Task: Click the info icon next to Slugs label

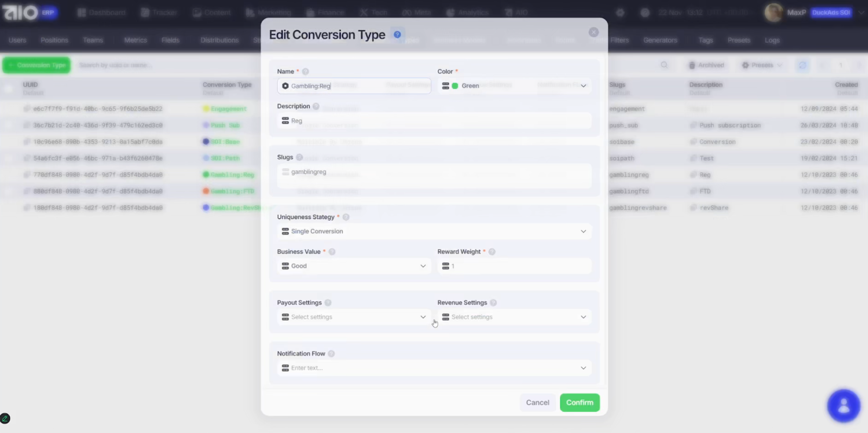Action: point(299,157)
